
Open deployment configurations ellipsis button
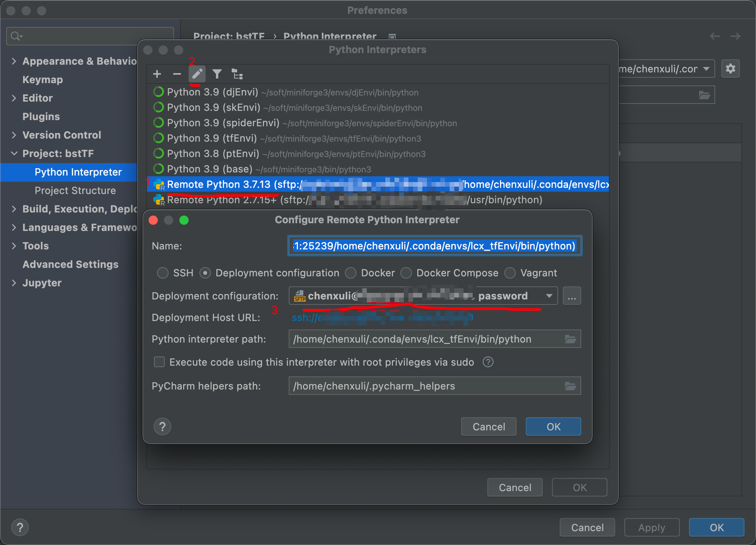click(572, 296)
